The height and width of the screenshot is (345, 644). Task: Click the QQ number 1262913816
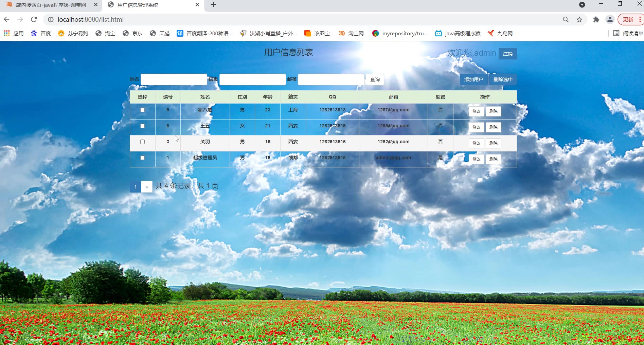coord(332,142)
